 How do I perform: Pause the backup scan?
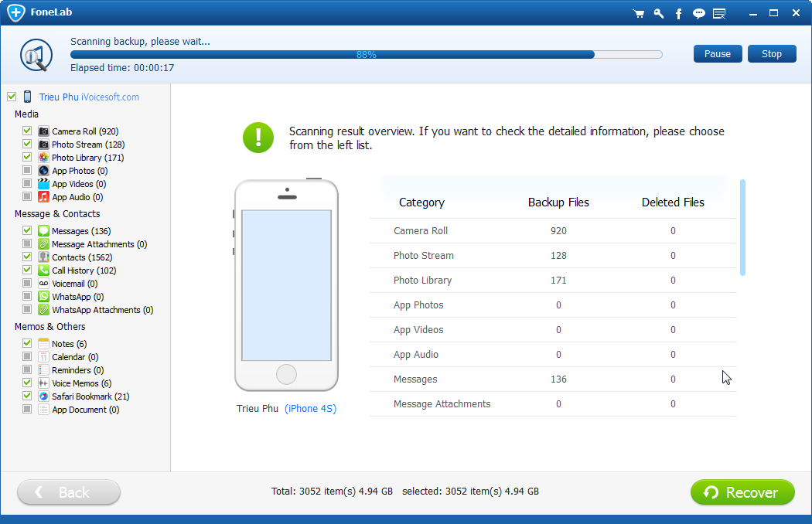(718, 54)
